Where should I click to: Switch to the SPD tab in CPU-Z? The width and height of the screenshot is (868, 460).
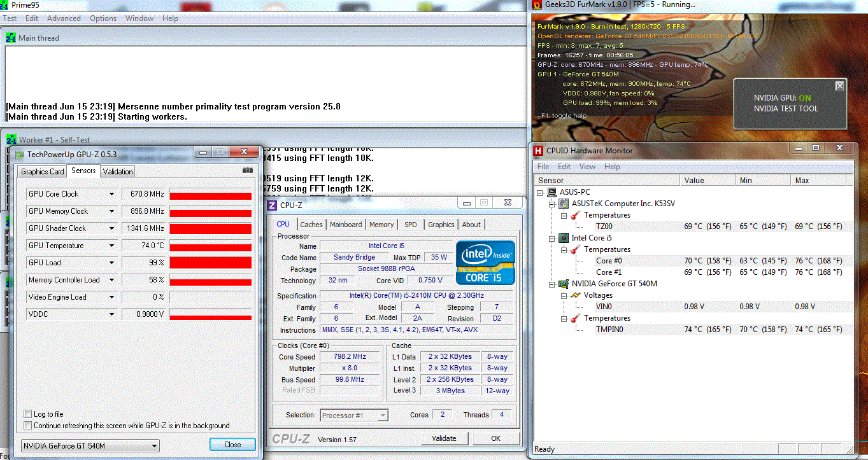pos(411,225)
